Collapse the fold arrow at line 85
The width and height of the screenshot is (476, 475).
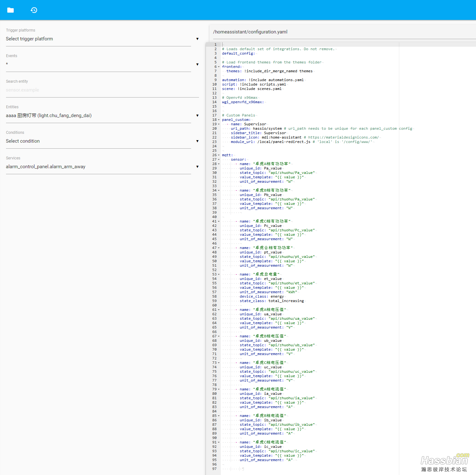click(219, 416)
